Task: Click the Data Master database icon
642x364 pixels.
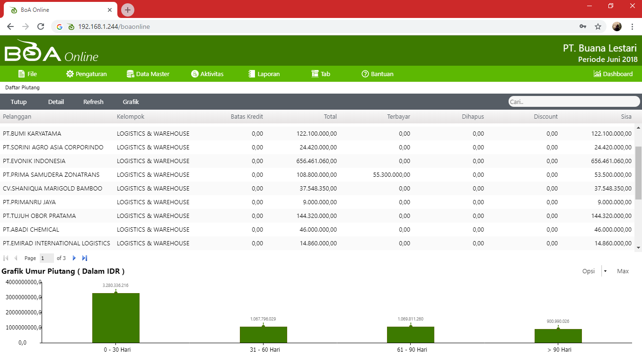Action: (x=131, y=74)
